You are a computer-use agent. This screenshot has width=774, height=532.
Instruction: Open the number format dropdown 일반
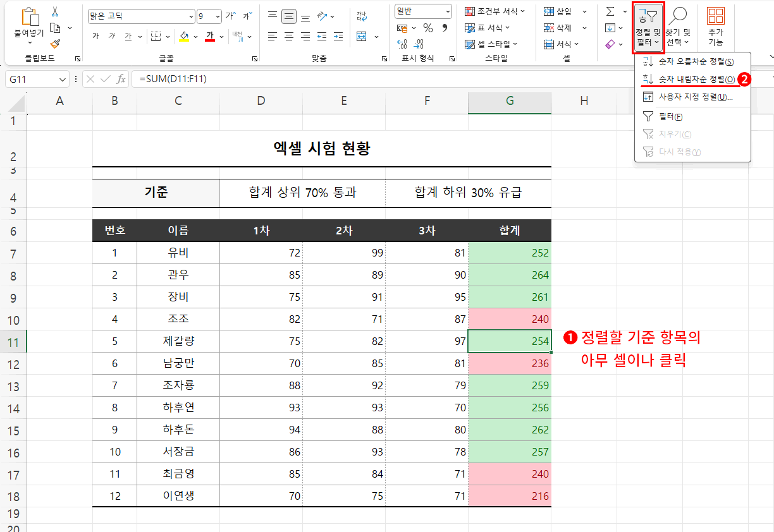click(448, 11)
